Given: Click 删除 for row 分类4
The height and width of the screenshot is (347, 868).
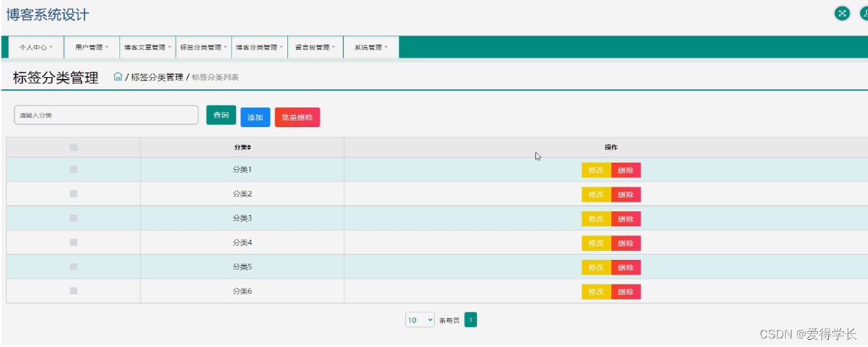Looking at the screenshot, I should point(626,243).
